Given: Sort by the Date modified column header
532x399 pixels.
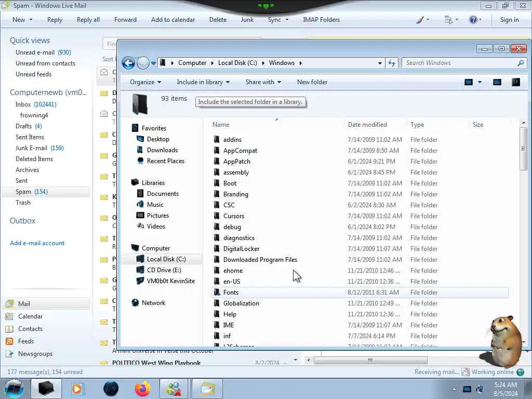Looking at the screenshot, I should pos(376,125).
